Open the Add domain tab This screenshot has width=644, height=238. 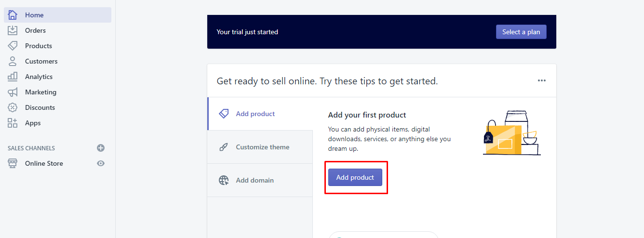click(255, 180)
